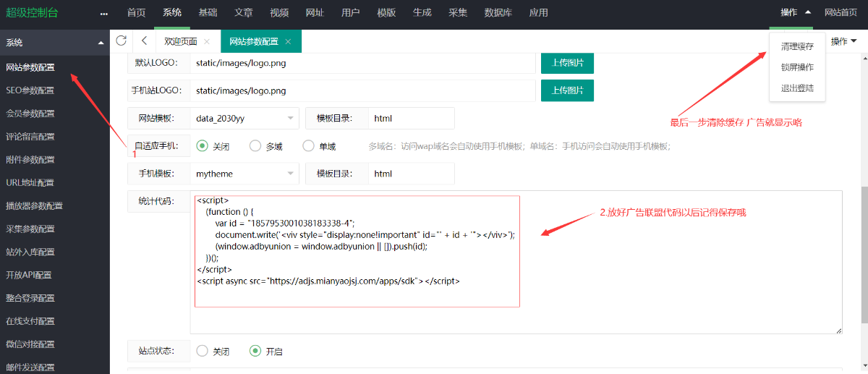The width and height of the screenshot is (868, 374).
Task: Click the back arrow icon in tab bar
Action: click(145, 41)
